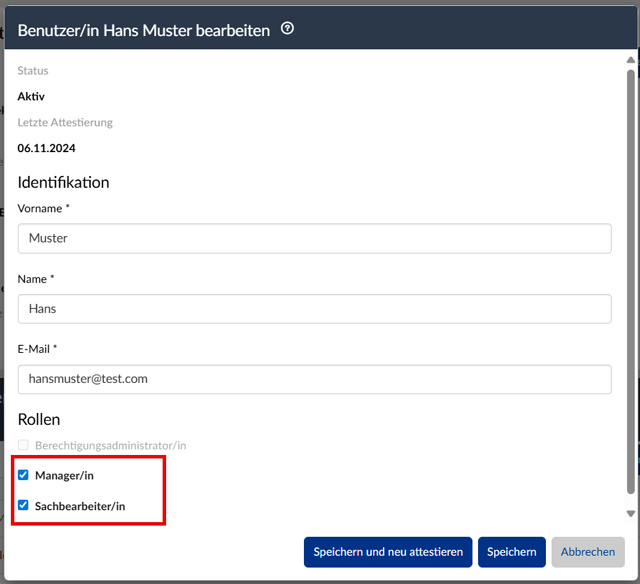
Task: Click the help question mark icon
Action: coord(288,30)
